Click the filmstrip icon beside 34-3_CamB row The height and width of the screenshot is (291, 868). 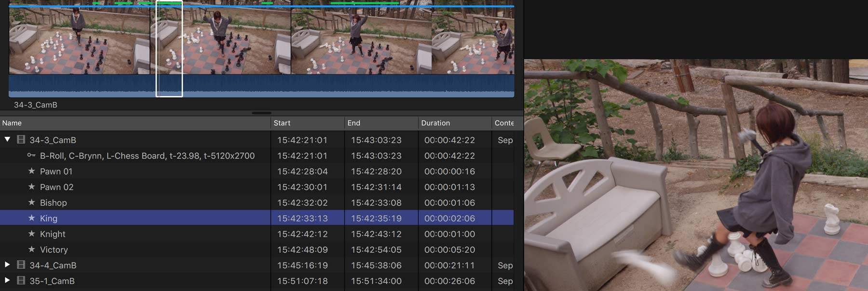click(x=21, y=140)
